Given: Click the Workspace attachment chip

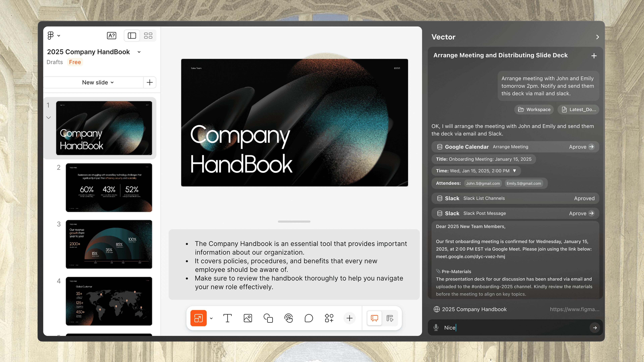Looking at the screenshot, I should pyautogui.click(x=534, y=109).
